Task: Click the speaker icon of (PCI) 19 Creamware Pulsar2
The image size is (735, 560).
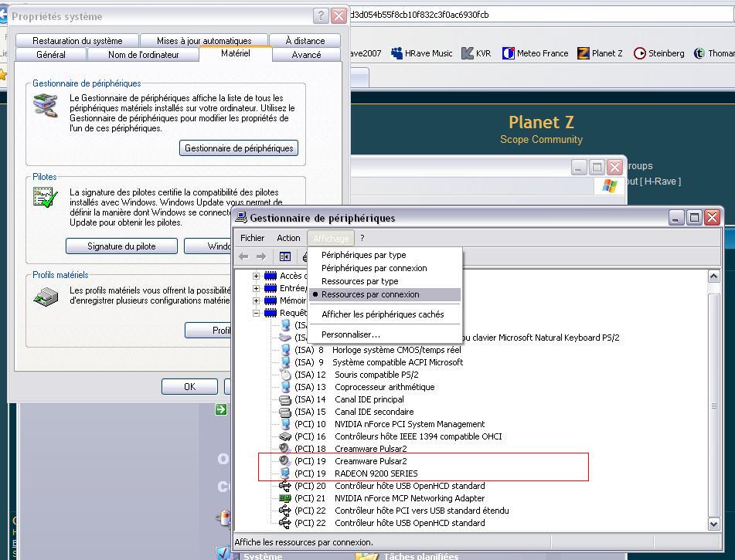Action: [x=285, y=461]
